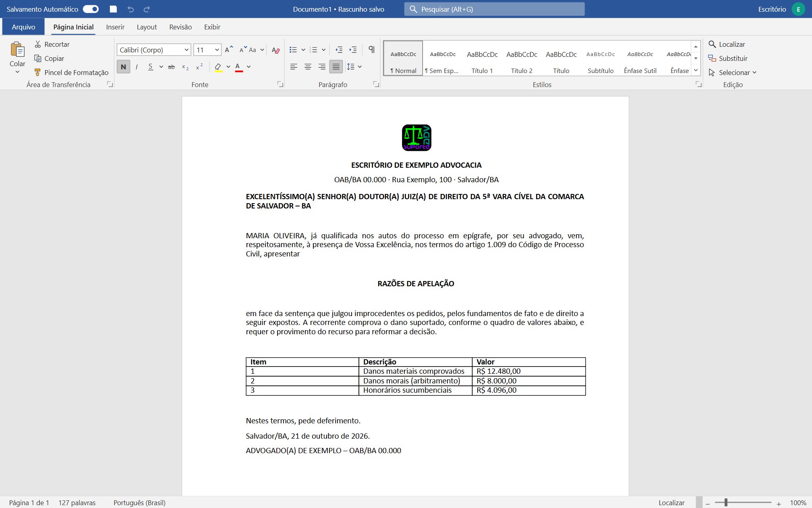
Task: Align text to the left
Action: [x=294, y=67]
